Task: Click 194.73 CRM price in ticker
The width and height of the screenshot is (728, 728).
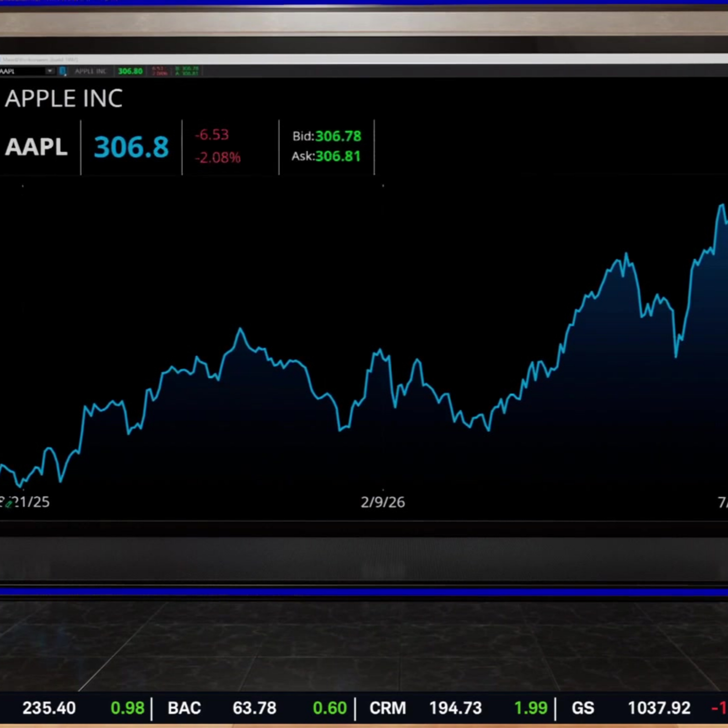Action: point(455,708)
